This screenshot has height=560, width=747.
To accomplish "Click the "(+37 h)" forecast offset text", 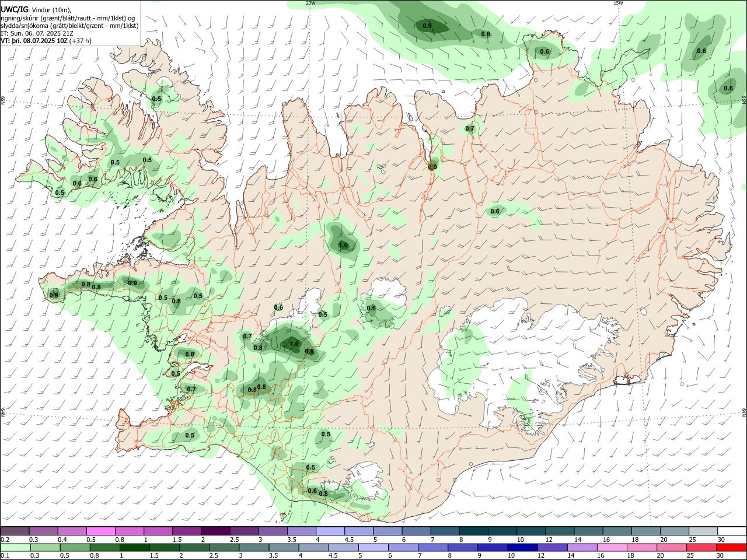I will point(81,41).
